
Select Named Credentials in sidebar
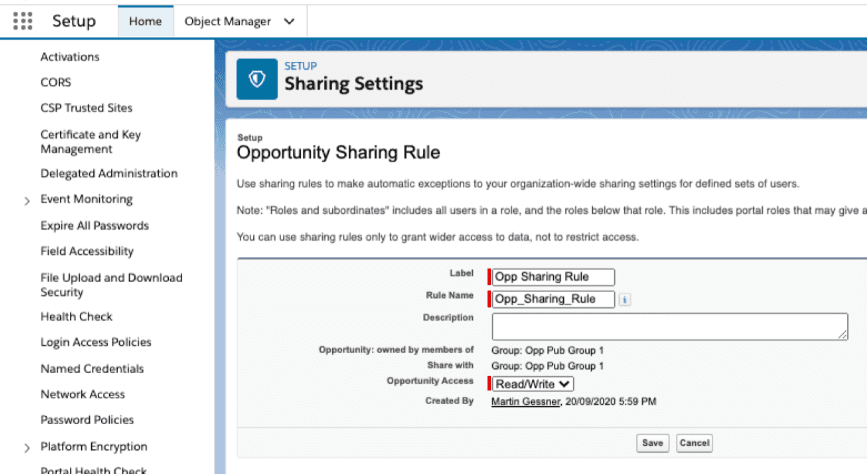(92, 369)
